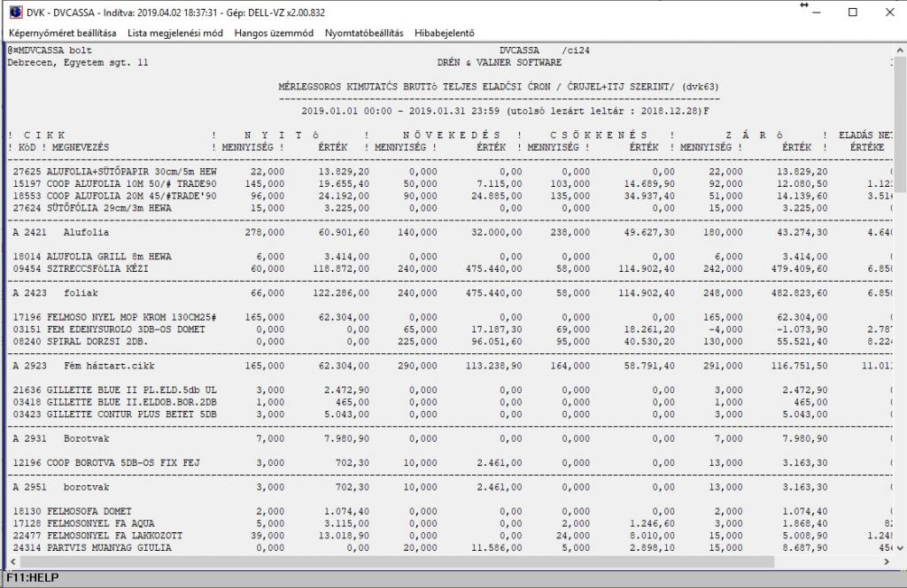Select the 09454 SZTRECCSFÓLIA KÉZI row

(450, 269)
